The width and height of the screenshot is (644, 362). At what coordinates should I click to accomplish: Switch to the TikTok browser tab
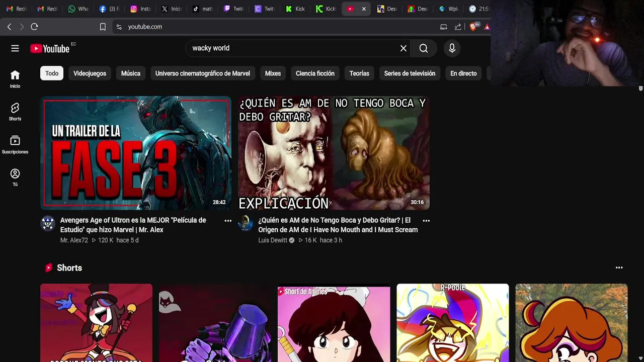[x=203, y=9]
